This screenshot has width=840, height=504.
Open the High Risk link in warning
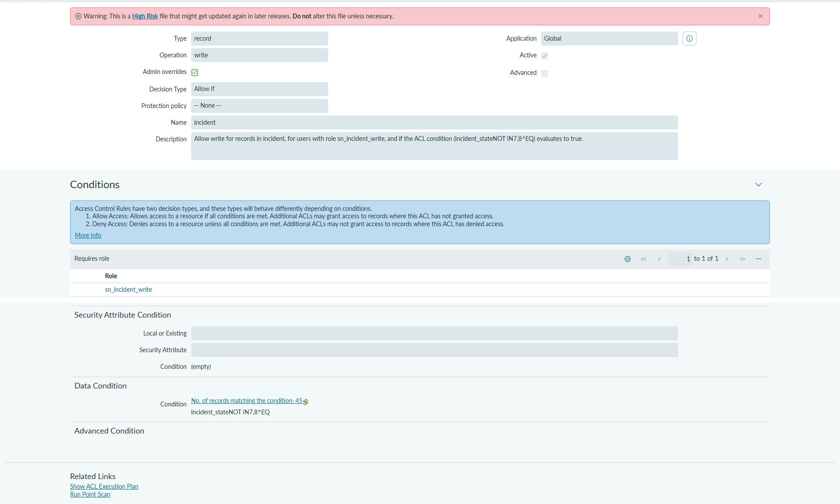[x=145, y=16]
